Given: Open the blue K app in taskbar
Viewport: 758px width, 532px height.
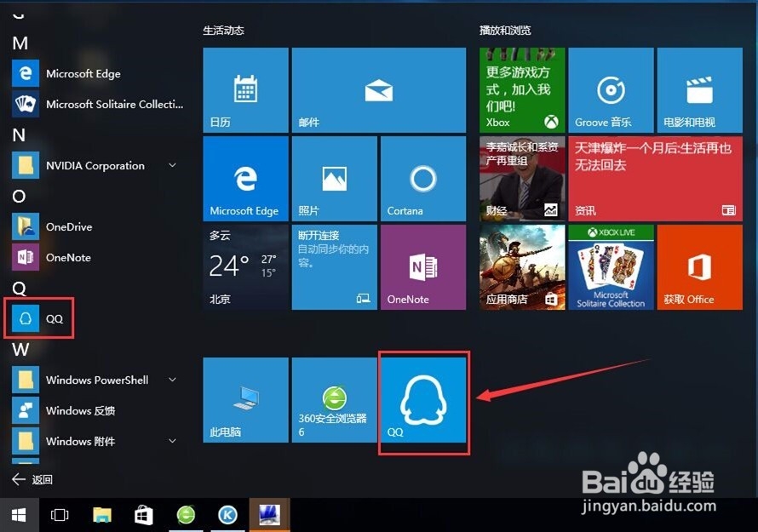Looking at the screenshot, I should tap(227, 515).
